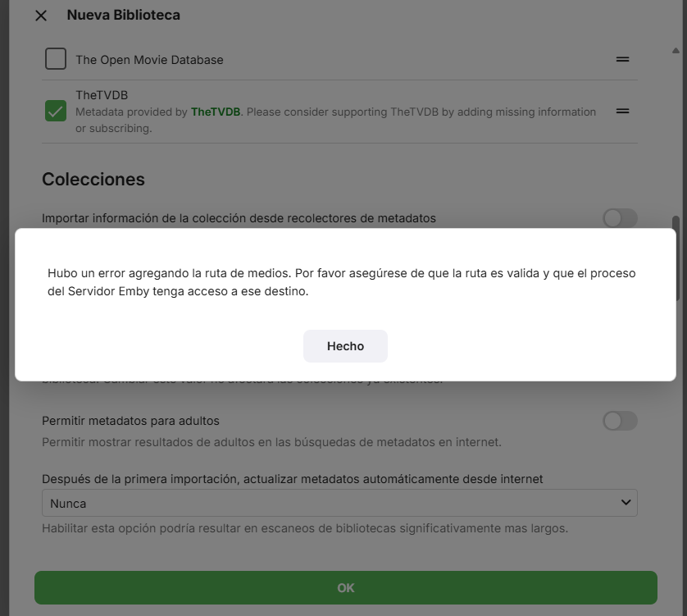687x616 pixels.
Task: Click The Open Movie Database label
Action: point(149,60)
